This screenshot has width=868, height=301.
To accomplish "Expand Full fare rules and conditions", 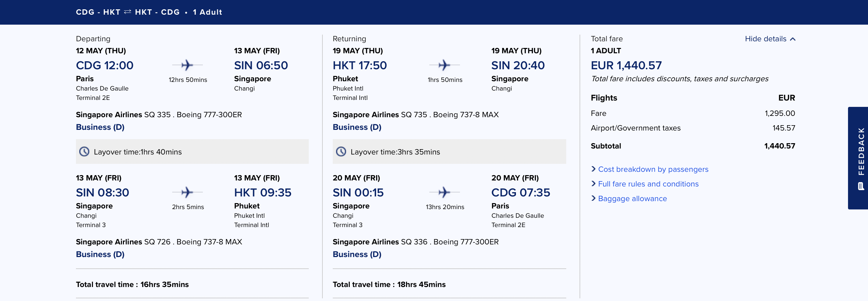I will [648, 184].
